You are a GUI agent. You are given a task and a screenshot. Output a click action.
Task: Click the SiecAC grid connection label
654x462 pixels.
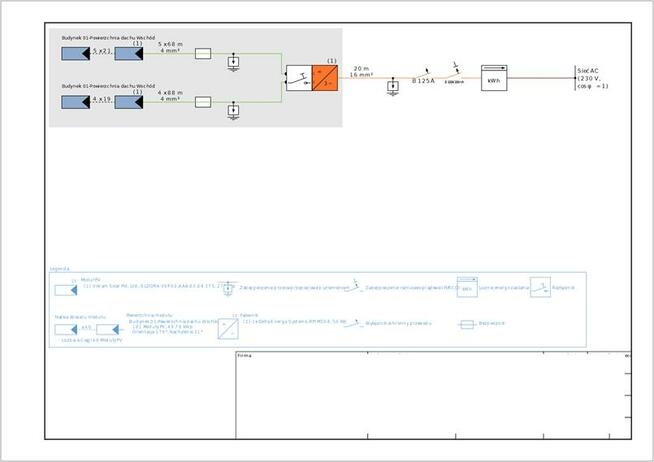592,79
